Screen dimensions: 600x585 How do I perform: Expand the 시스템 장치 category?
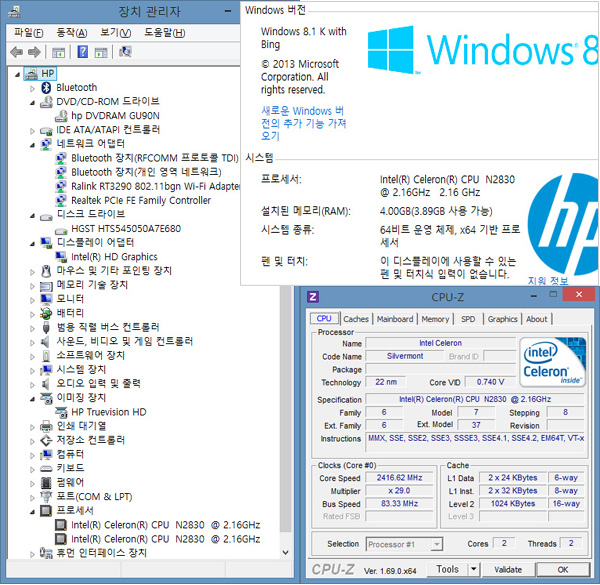33,371
